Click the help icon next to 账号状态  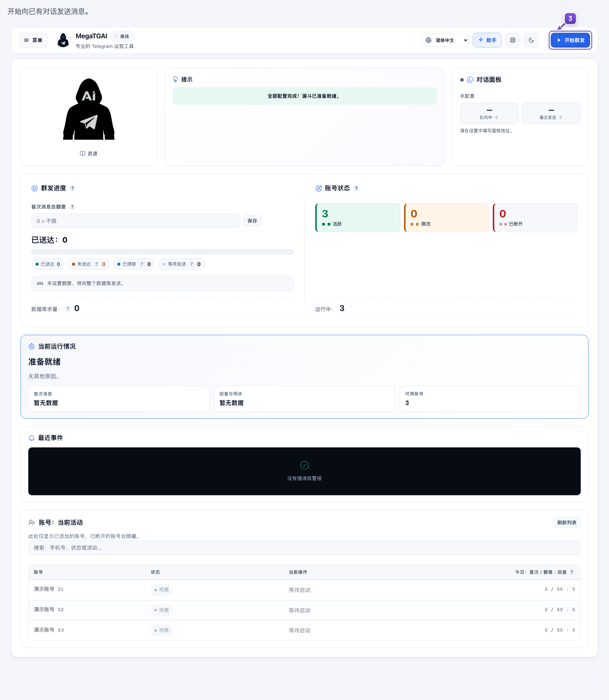(x=356, y=188)
